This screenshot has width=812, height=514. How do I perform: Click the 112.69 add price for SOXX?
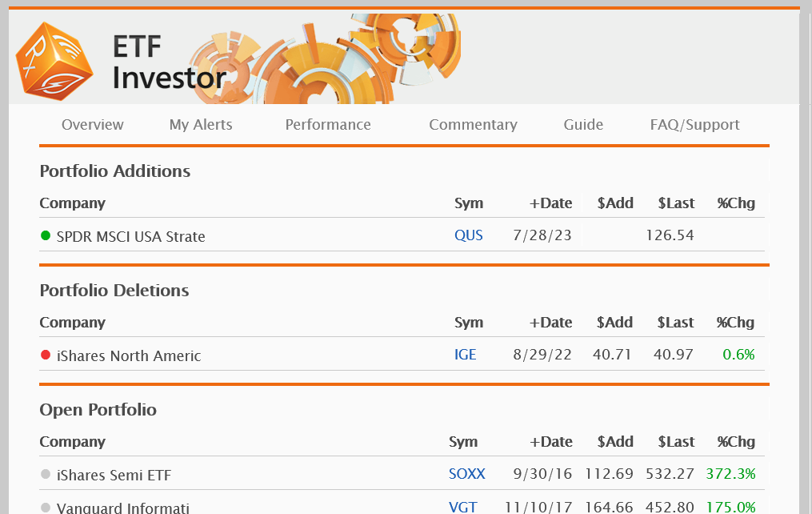609,474
